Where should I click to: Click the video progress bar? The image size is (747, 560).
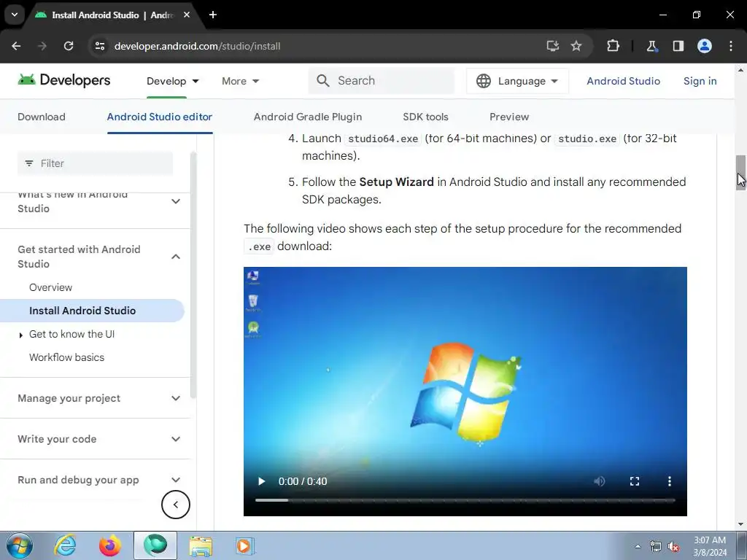point(465,500)
